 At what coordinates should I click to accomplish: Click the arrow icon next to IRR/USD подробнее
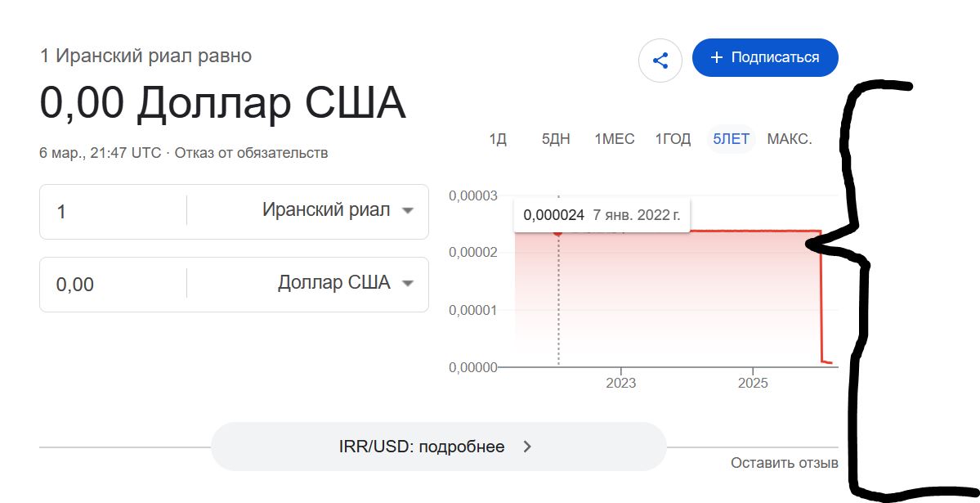[527, 447]
